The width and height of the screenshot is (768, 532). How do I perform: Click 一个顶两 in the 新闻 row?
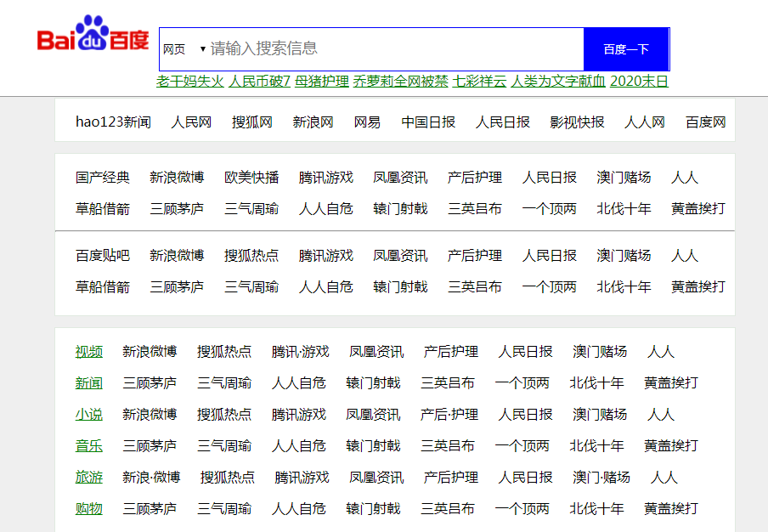(522, 383)
